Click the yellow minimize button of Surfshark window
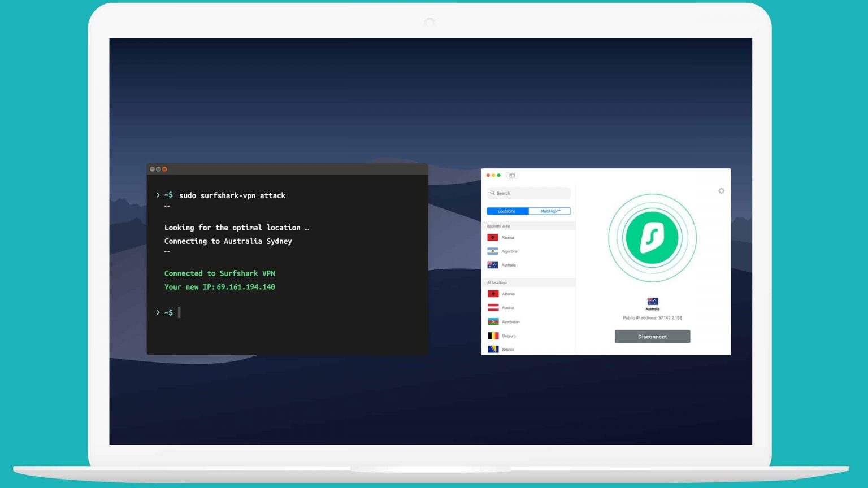The height and width of the screenshot is (488, 868). click(x=493, y=176)
